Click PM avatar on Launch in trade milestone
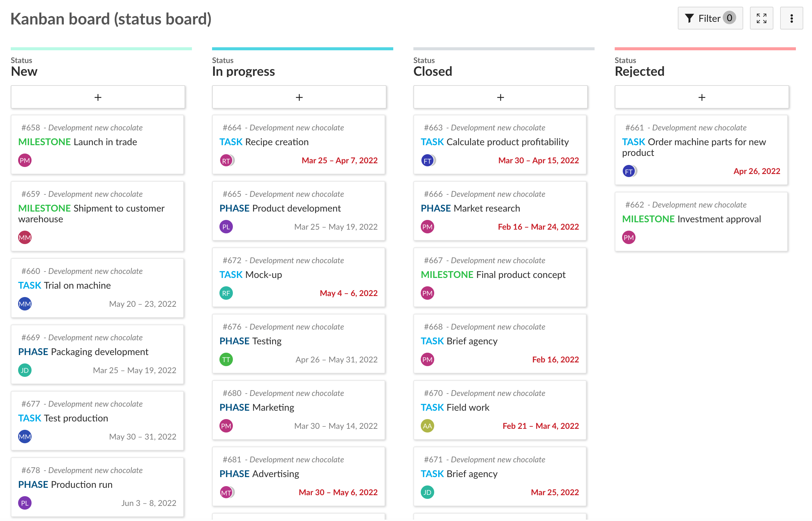 [x=24, y=160]
